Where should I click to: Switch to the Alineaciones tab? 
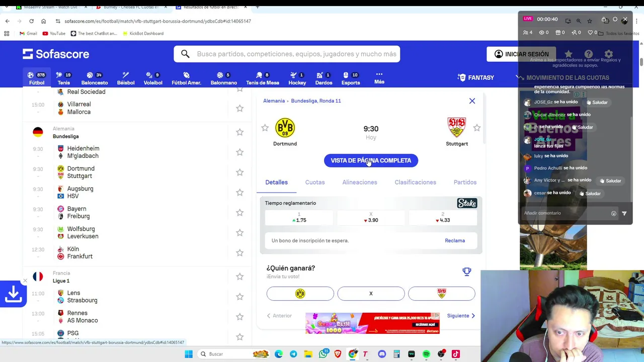pyautogui.click(x=359, y=182)
